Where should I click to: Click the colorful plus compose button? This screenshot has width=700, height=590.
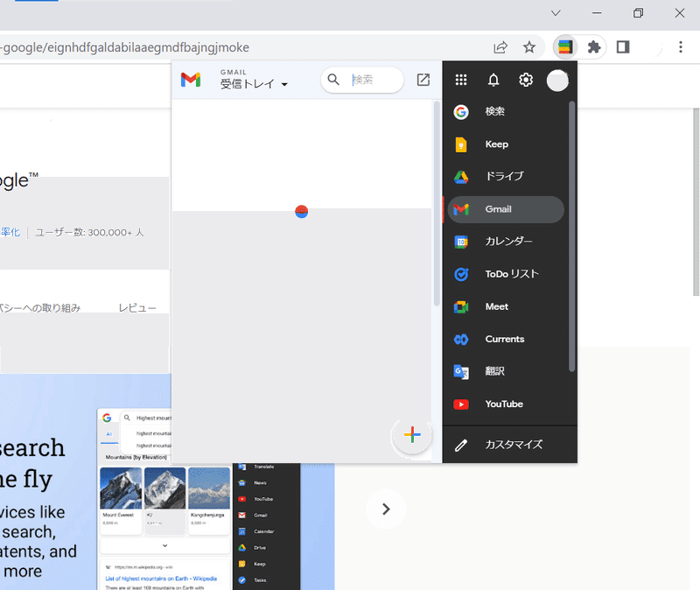[x=412, y=434]
